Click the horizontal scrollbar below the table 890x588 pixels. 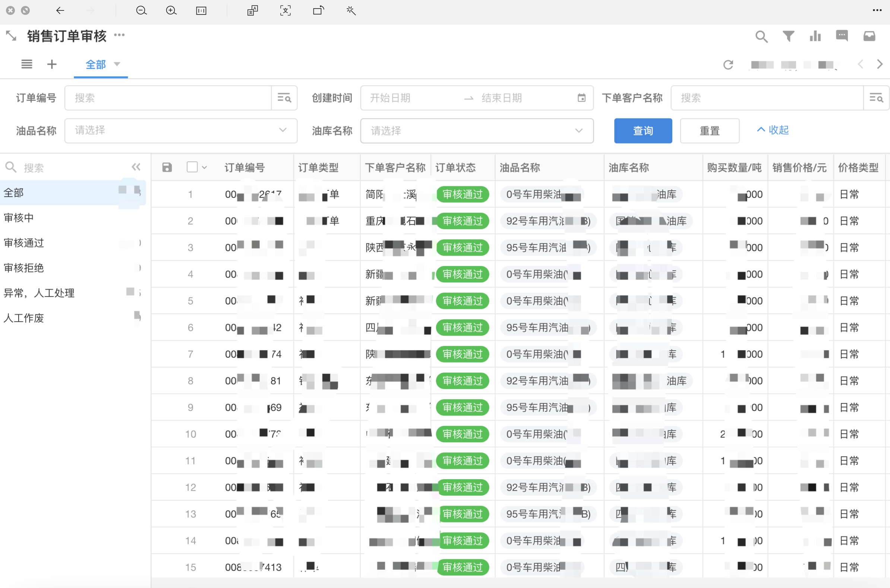(521, 583)
